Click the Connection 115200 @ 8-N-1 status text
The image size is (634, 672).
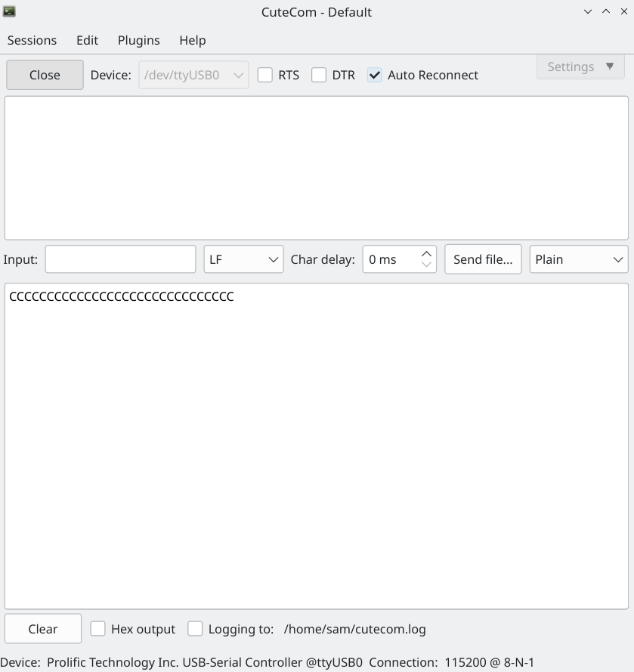pyautogui.click(x=452, y=662)
